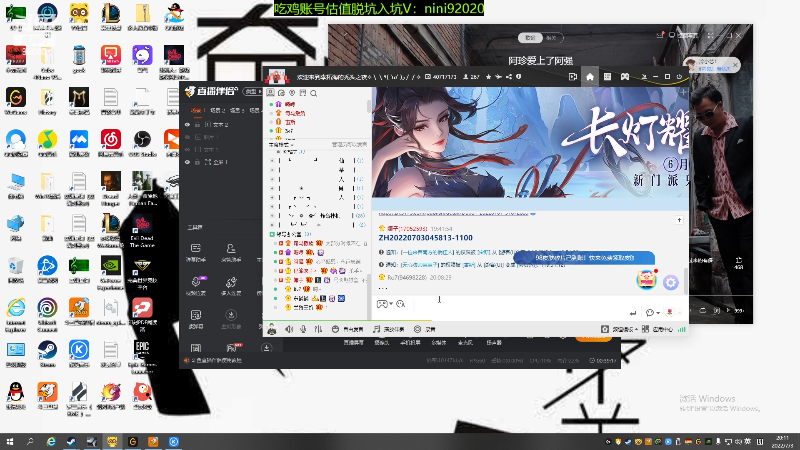Image resolution: width=800 pixels, height=450 pixels.
Task: Click the flower gift icon near chat input
Action: point(669,312)
